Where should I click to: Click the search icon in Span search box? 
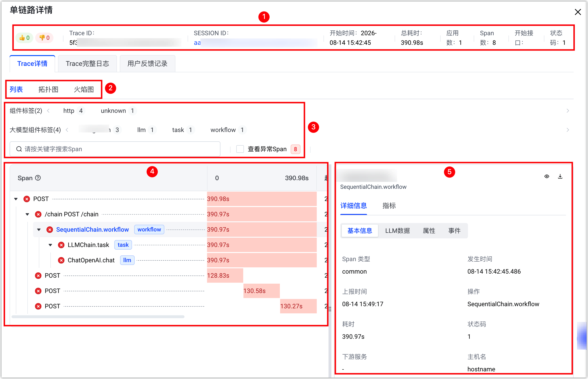click(19, 149)
